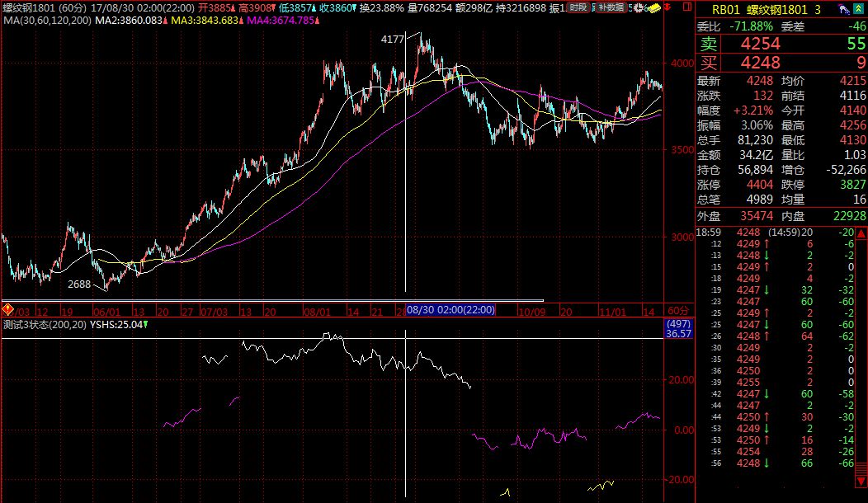
Task: Click the 跌停 3827 limit-down value
Action: point(852,185)
